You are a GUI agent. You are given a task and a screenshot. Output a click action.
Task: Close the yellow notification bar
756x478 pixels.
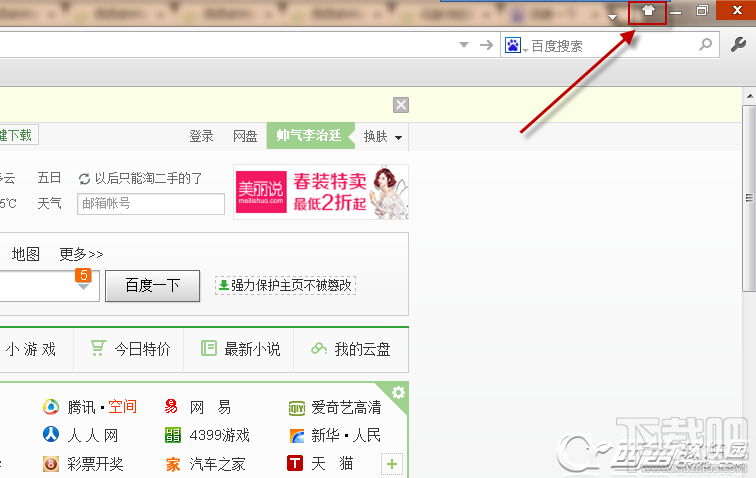click(401, 105)
